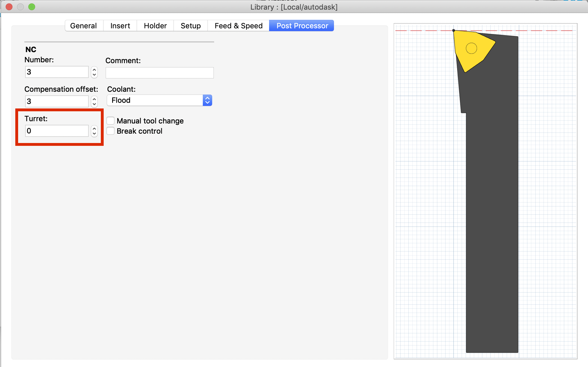Open the Insert tab
Image resolution: width=588 pixels, height=367 pixels.
120,26
